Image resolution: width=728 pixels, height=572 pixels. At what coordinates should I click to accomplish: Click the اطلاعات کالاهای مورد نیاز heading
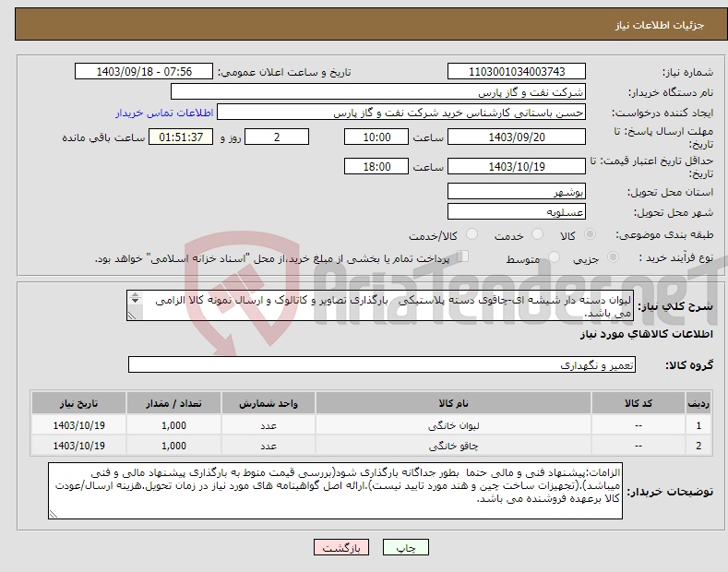[x=646, y=334]
